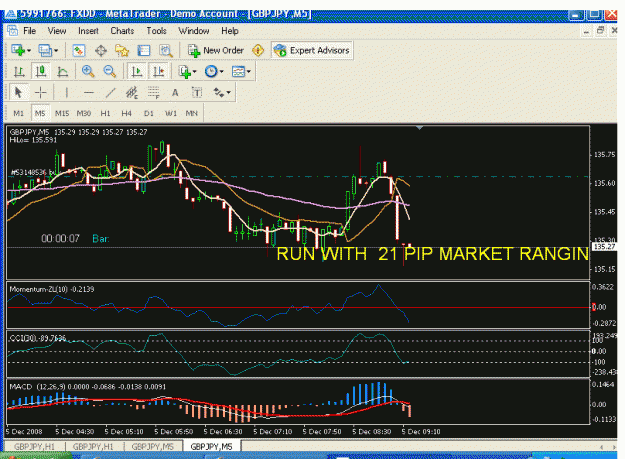This screenshot has width=625, height=459.
Task: Select the Text 'A' tool
Action: tap(175, 92)
